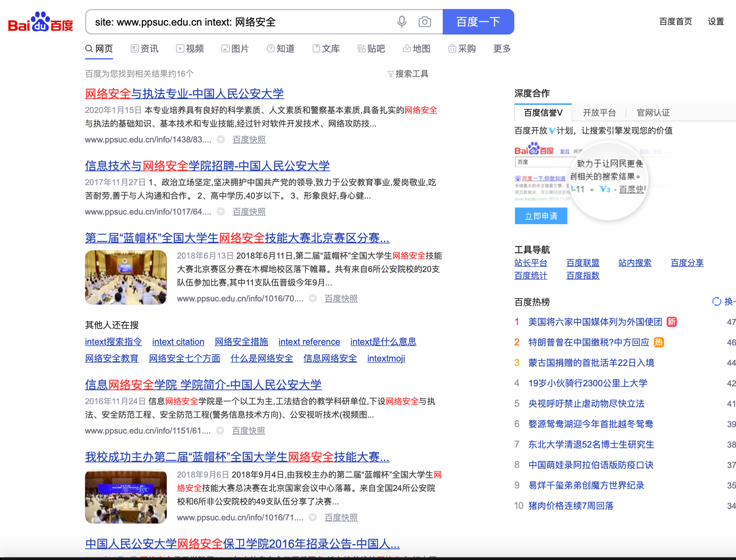This screenshot has height=560, width=736.
Task: Open the 设置 settings link
Action: [716, 22]
